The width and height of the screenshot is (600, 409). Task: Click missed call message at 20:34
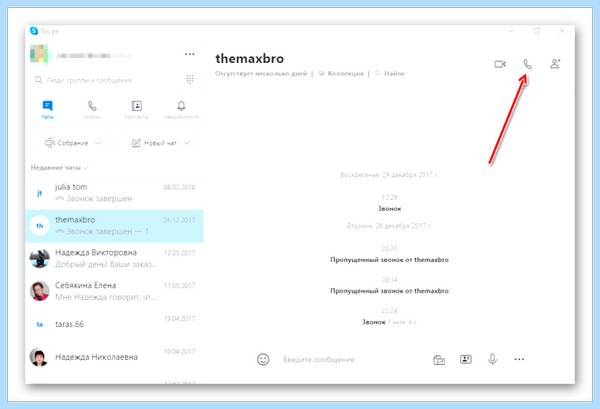(390, 291)
